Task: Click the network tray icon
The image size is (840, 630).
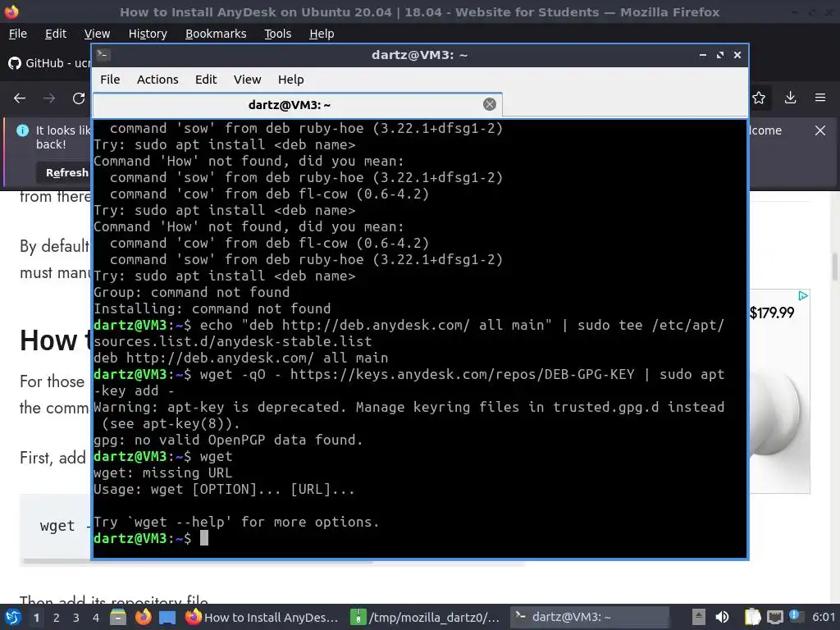Action: tap(774, 617)
